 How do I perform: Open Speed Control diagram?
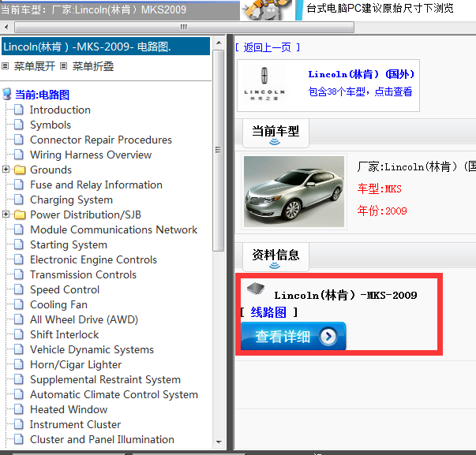point(65,289)
